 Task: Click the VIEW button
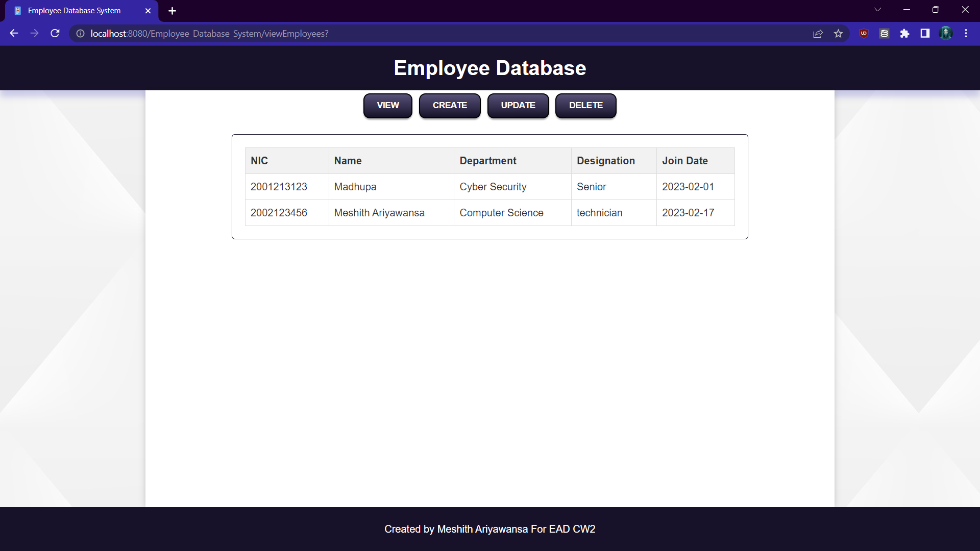pyautogui.click(x=387, y=106)
